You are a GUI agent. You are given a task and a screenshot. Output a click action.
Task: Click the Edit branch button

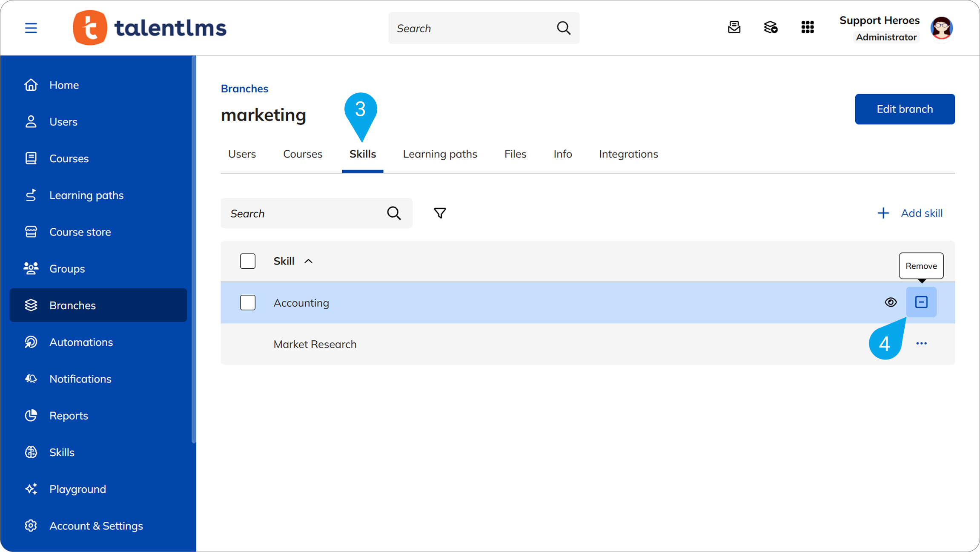[x=905, y=109]
